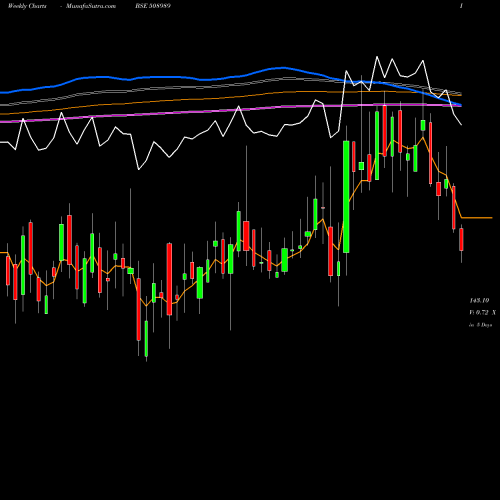
Task: Click the price value above the volume text
Action: click(479, 301)
